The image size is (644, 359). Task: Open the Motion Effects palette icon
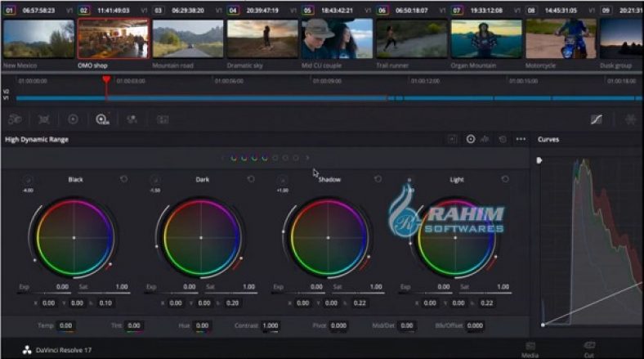(x=162, y=119)
